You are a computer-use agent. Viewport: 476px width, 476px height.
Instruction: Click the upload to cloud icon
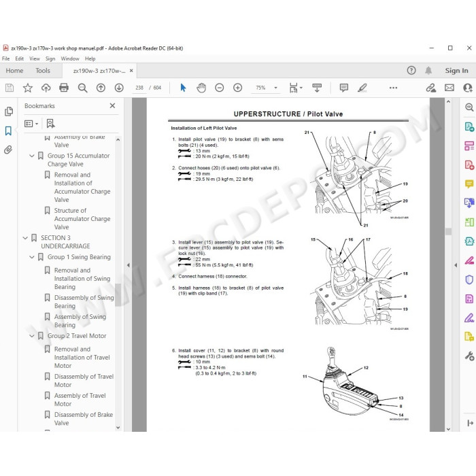(46, 88)
